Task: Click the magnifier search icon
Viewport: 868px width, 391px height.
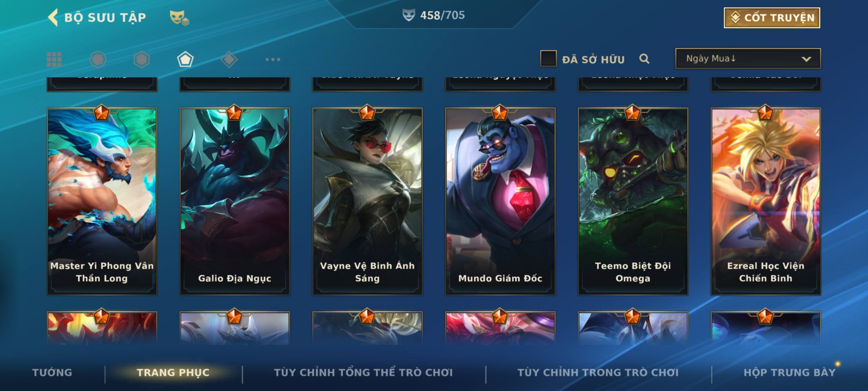Action: pos(644,59)
